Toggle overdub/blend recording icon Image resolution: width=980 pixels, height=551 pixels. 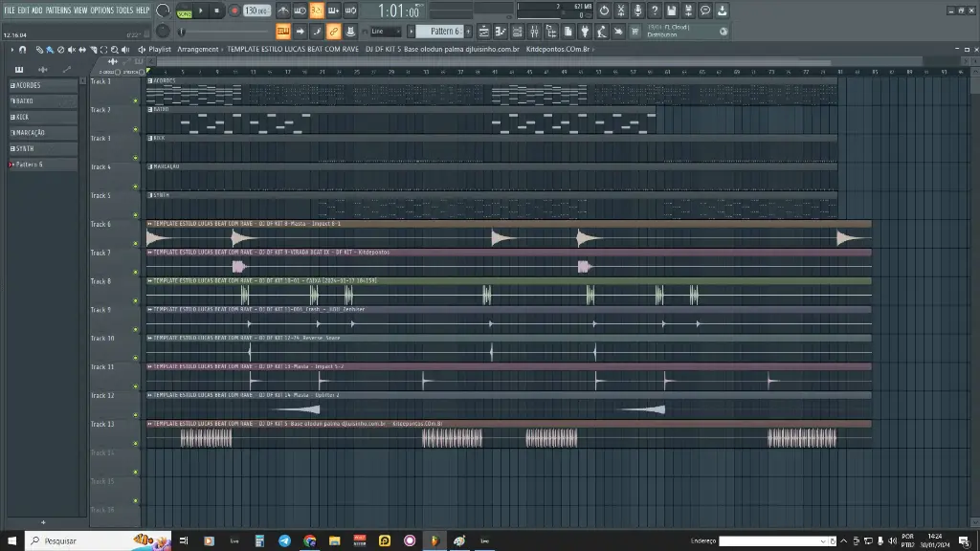point(334,11)
